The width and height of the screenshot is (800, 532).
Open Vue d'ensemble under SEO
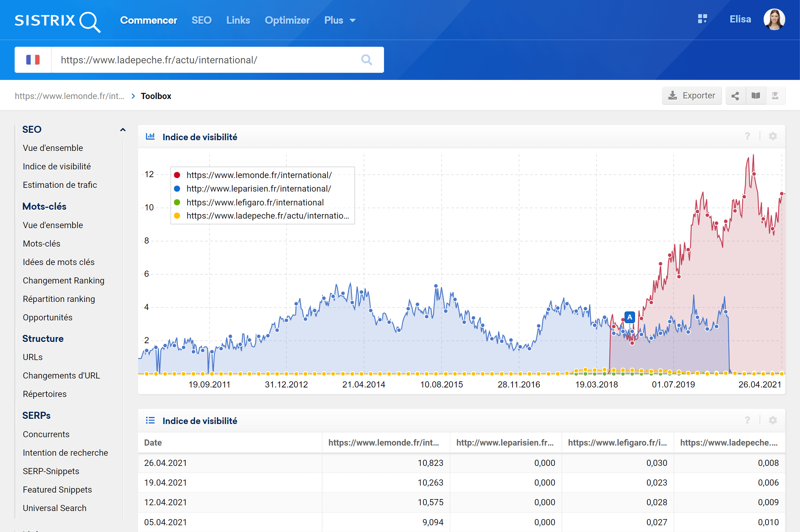(53, 148)
